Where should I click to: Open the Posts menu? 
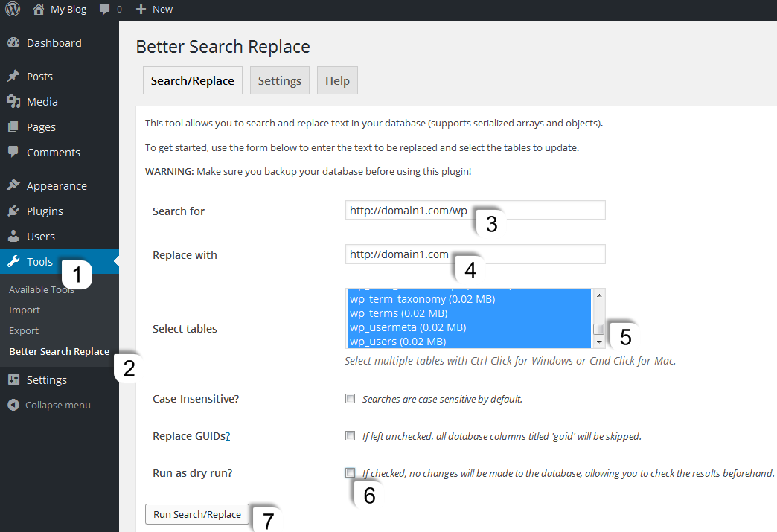tap(39, 77)
